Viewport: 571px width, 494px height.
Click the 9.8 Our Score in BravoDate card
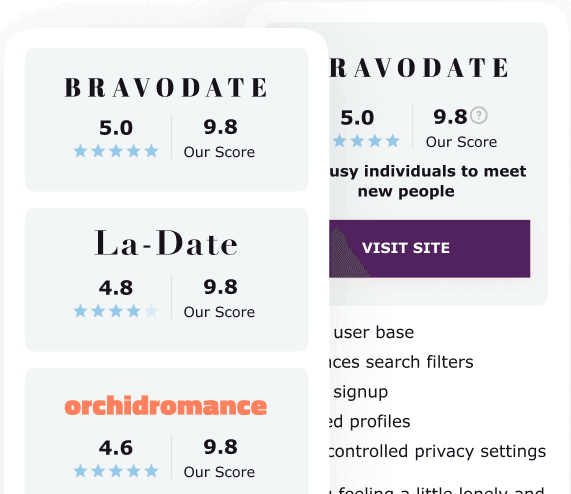(x=220, y=138)
